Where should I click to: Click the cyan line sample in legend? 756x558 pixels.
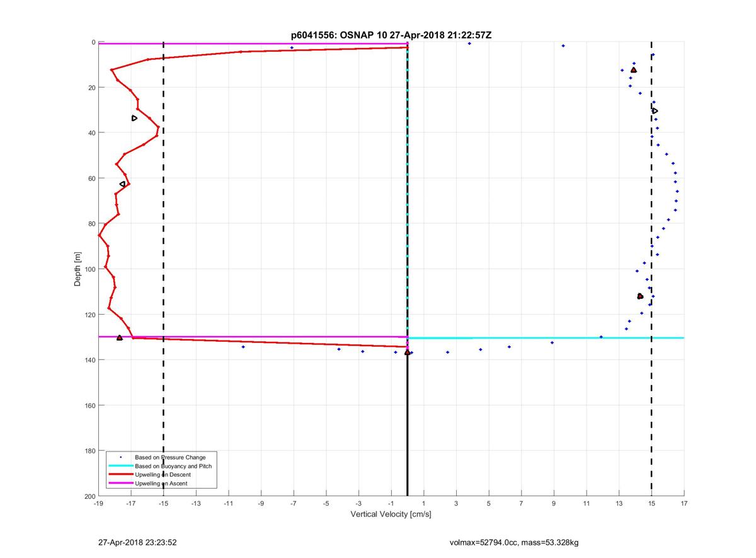tap(120, 466)
